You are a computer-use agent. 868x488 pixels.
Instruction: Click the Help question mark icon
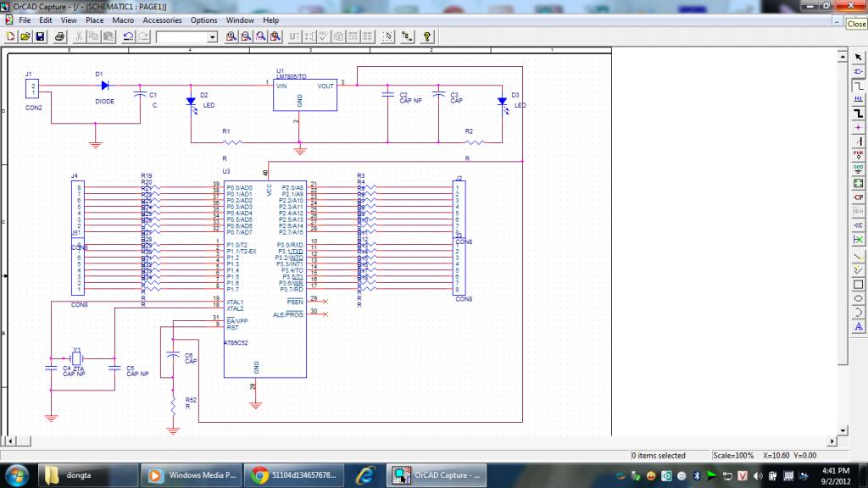(426, 36)
